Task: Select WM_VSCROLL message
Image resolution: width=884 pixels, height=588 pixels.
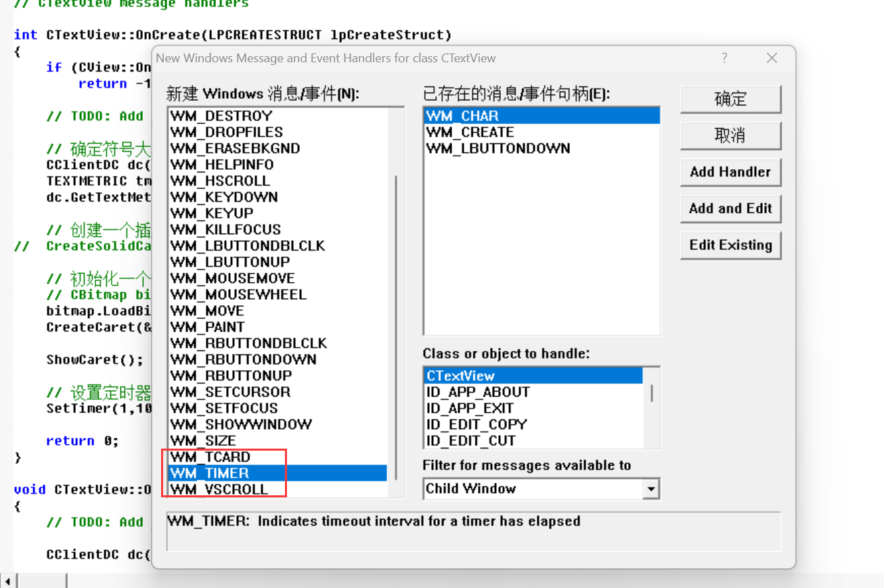Action: 278,489
